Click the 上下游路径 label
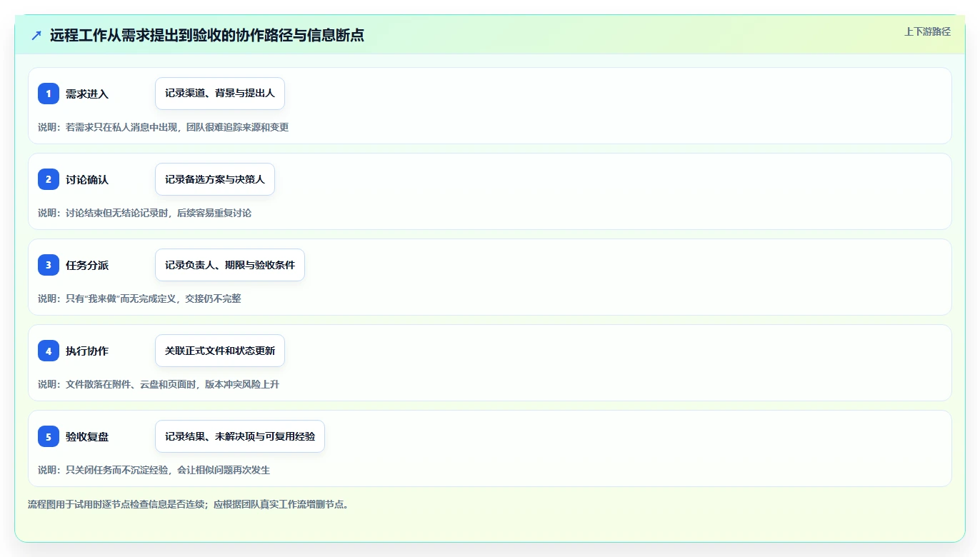The image size is (980, 557). 927,31
